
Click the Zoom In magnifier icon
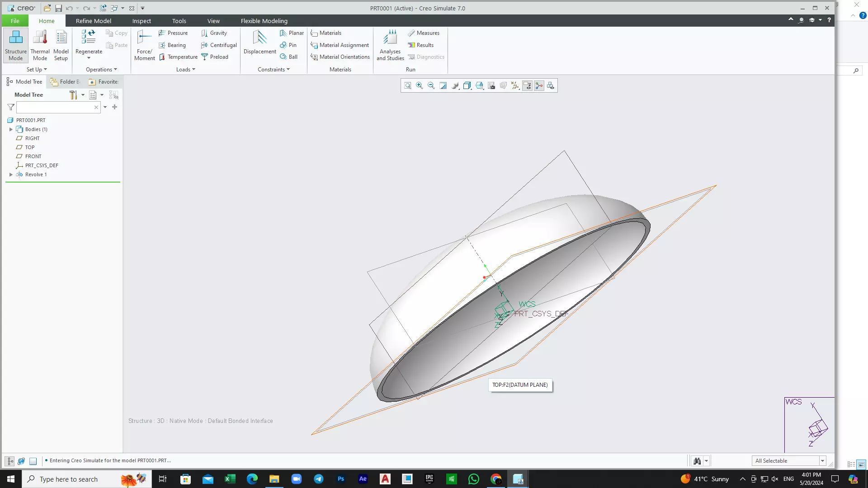coord(420,86)
